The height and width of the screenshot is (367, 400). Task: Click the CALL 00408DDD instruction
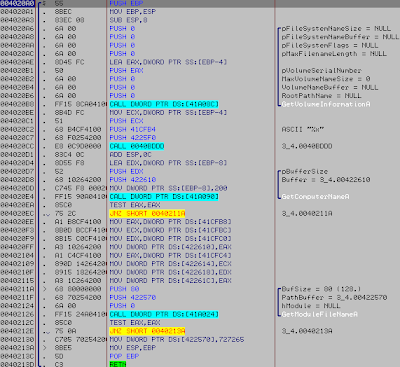[x=137, y=146]
